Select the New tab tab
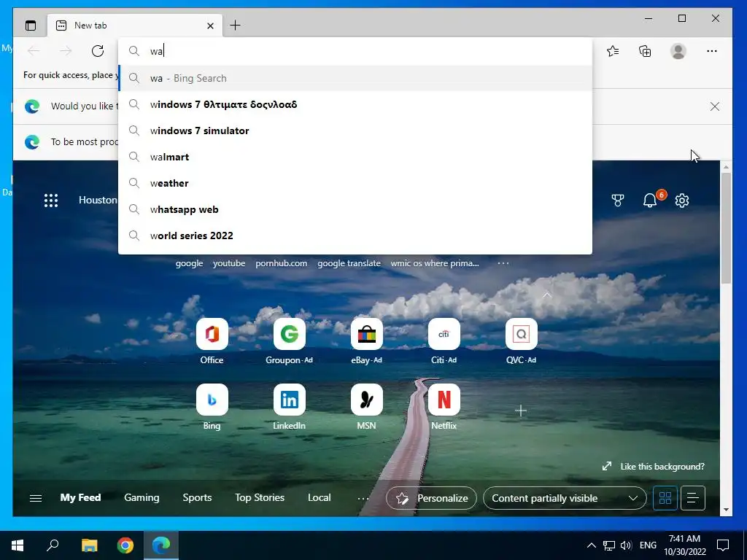 [135, 26]
